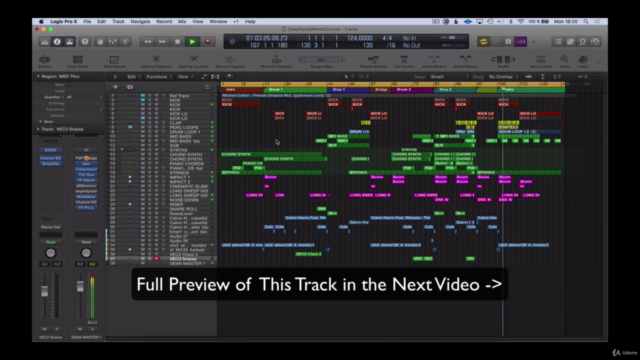Start playback with the Play button
The image size is (640, 360).
pyautogui.click(x=192, y=42)
